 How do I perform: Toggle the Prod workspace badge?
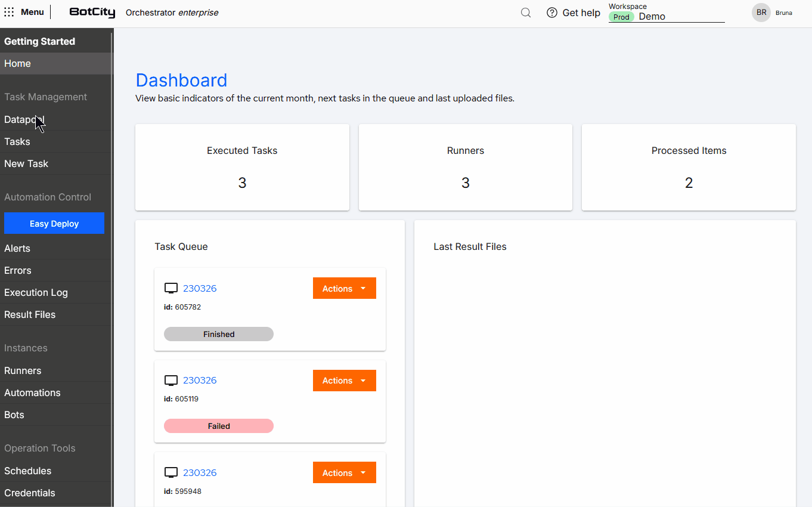[621, 17]
